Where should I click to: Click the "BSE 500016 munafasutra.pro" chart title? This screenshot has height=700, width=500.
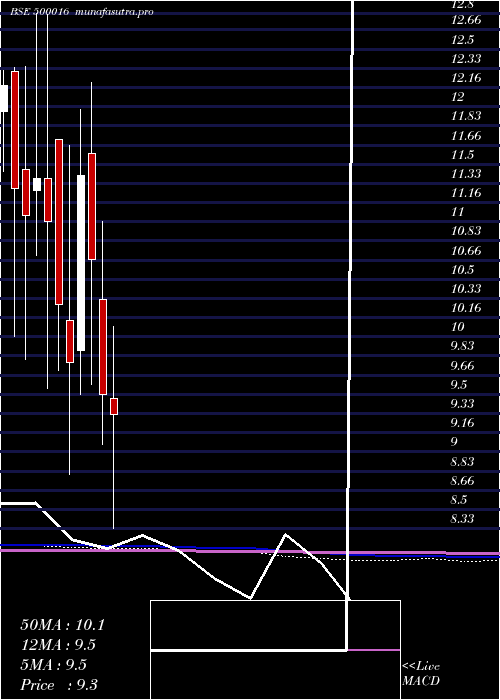pyautogui.click(x=82, y=12)
